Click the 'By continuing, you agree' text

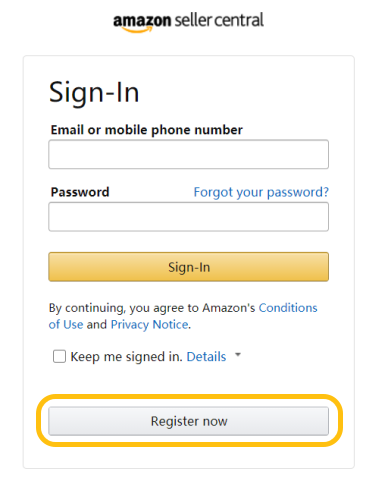[x=124, y=308]
